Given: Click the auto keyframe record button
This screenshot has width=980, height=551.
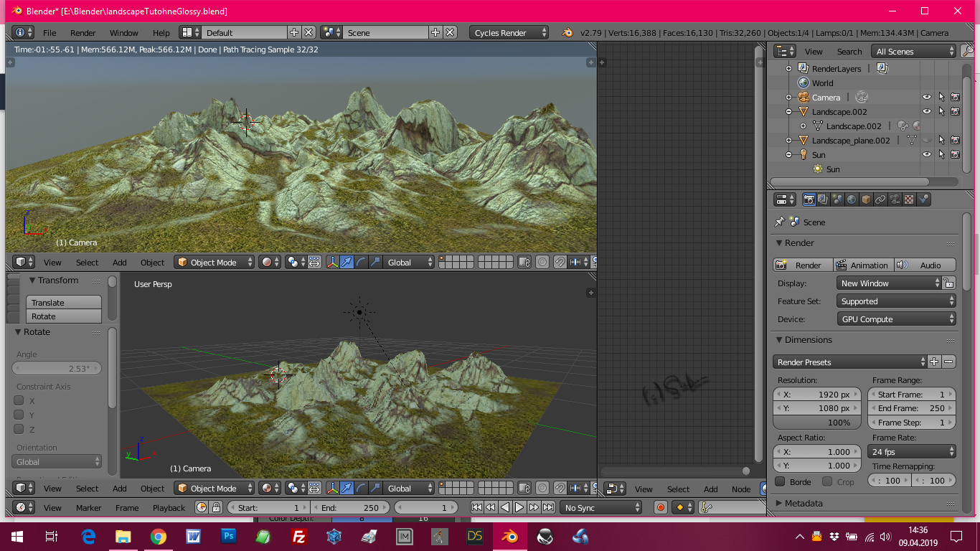Looking at the screenshot, I should [x=661, y=507].
